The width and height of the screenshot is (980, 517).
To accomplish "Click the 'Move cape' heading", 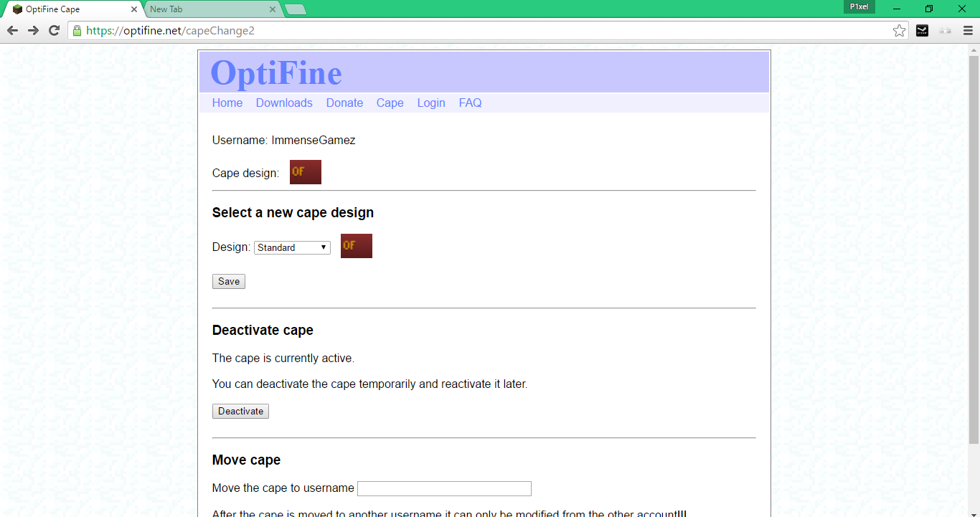I will click(246, 460).
